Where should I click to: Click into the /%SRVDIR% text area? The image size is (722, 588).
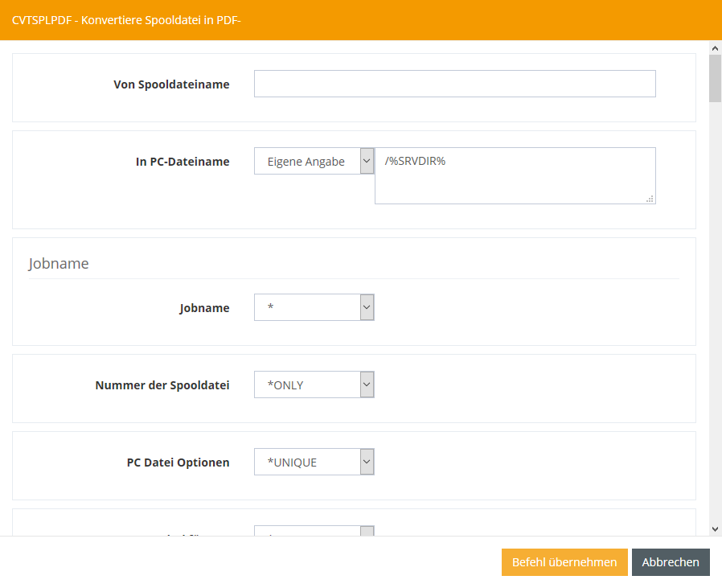coord(515,175)
